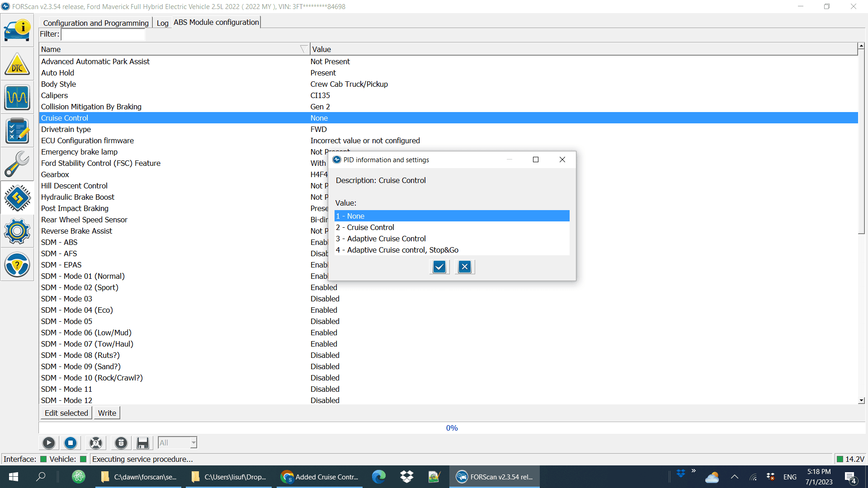Screen dimensions: 868x488
Task: Click the Value column header
Action: (584, 49)
